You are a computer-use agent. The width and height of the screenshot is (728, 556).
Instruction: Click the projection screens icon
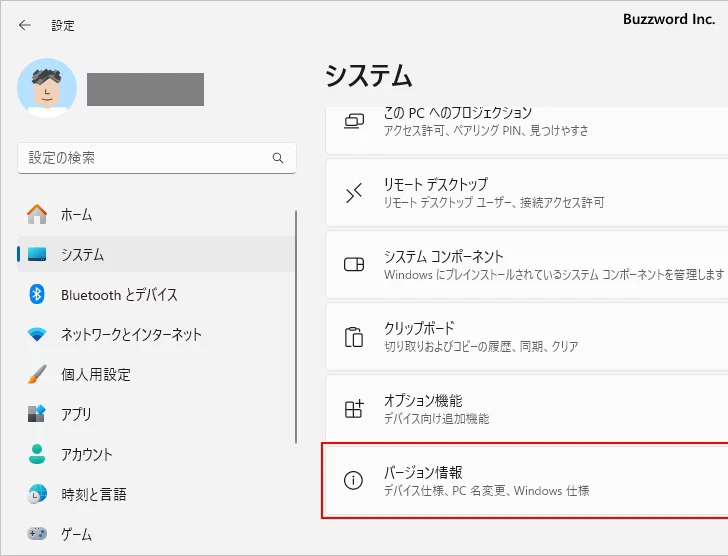[354, 122]
